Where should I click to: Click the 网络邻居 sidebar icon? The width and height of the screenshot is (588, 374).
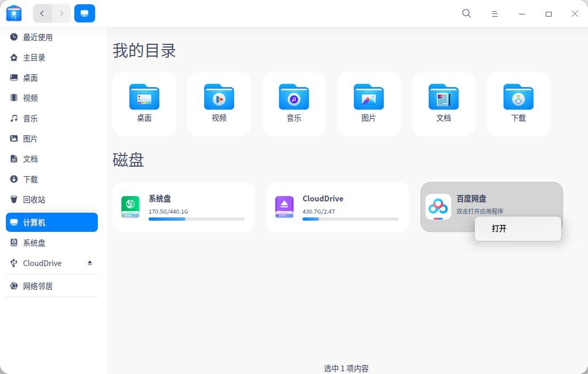(x=13, y=286)
